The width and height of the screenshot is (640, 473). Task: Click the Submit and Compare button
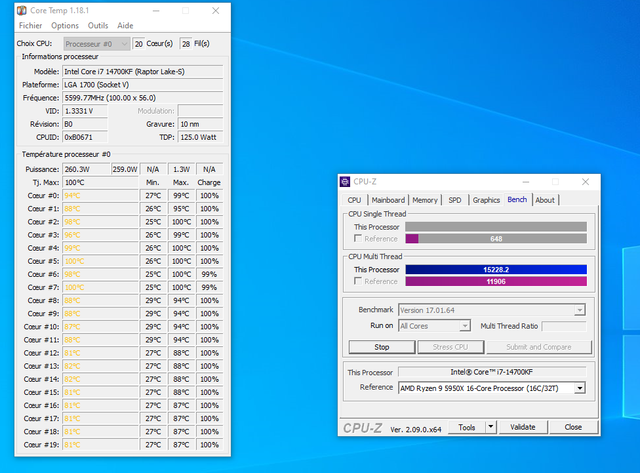coord(538,347)
